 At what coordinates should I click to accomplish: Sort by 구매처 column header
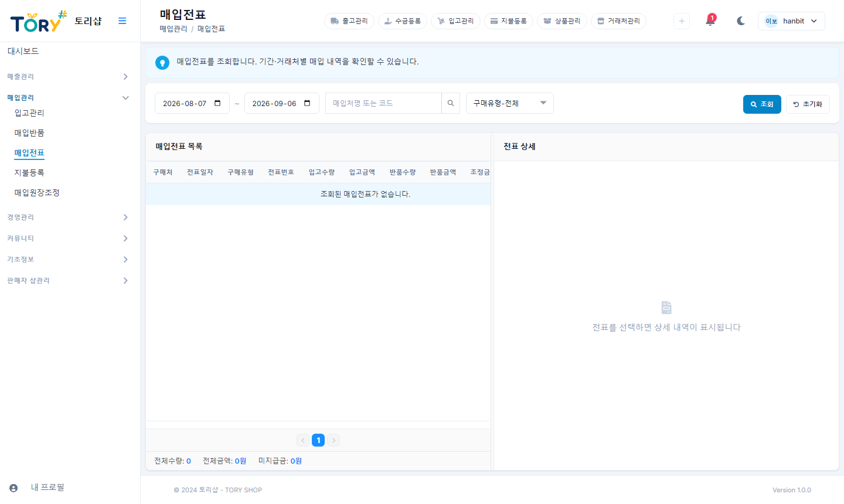click(163, 172)
